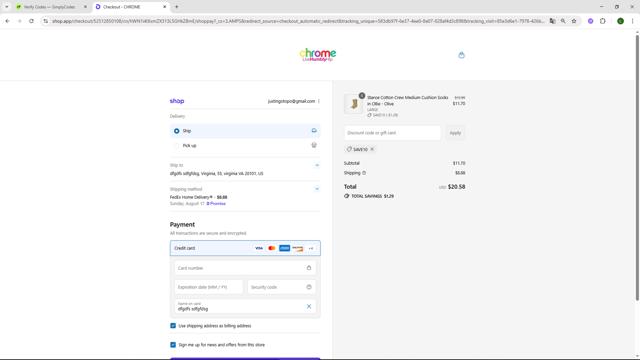Click the total amount $20.58
Image resolution: width=640 pixels, height=360 pixels.
point(456,187)
